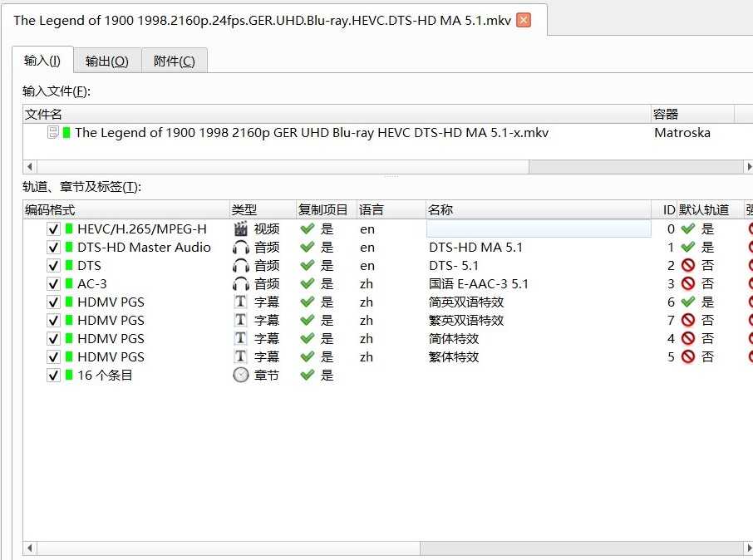Click the subtitle T icon for 繁体特效

point(240,356)
